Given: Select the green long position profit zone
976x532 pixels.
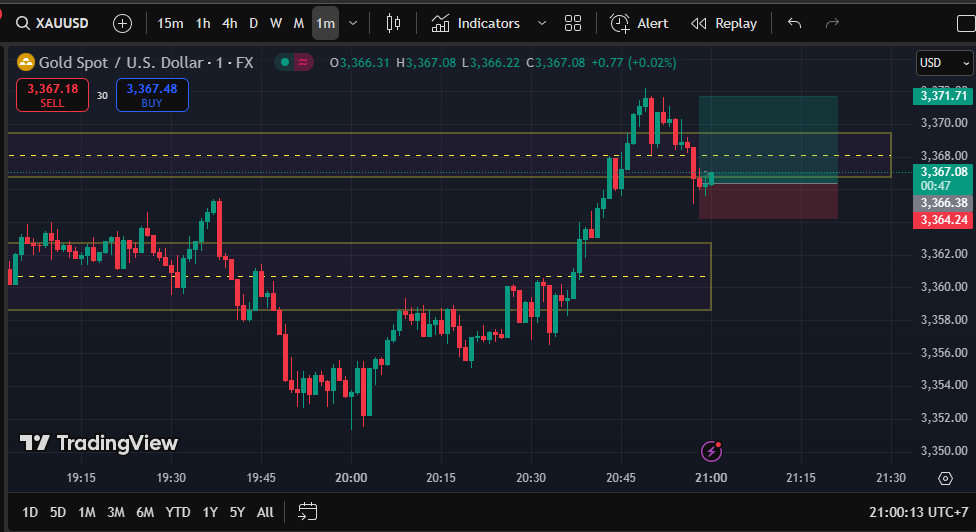Looking at the screenshot, I should pyautogui.click(x=768, y=139).
